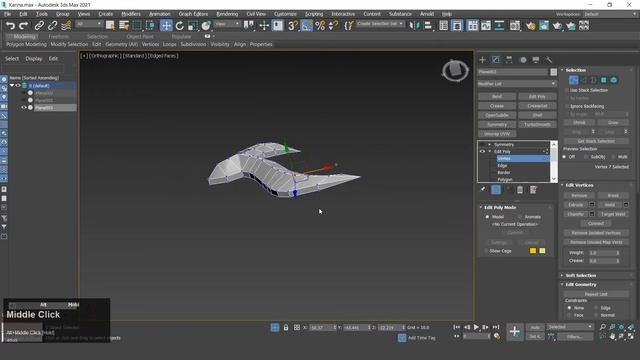Open the Select by Name dialog icon

(x=124, y=26)
